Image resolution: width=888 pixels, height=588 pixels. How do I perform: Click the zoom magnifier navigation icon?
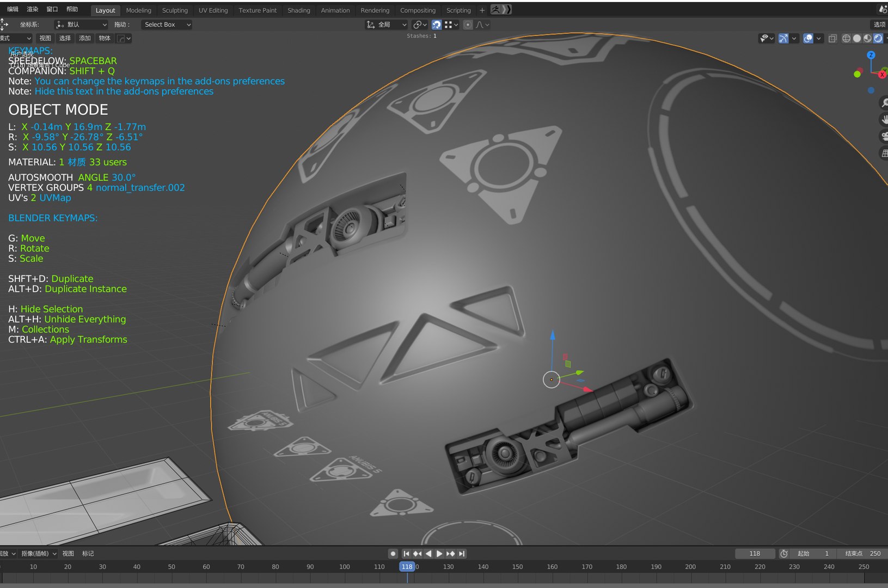tap(884, 102)
